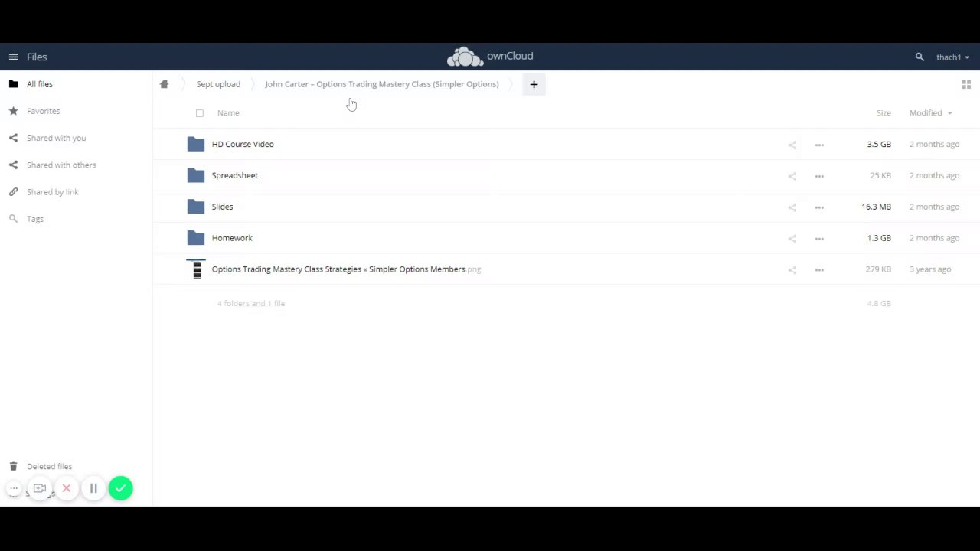Open Spreadsheet folder name
Screen dimensions: 980x551
coord(235,175)
